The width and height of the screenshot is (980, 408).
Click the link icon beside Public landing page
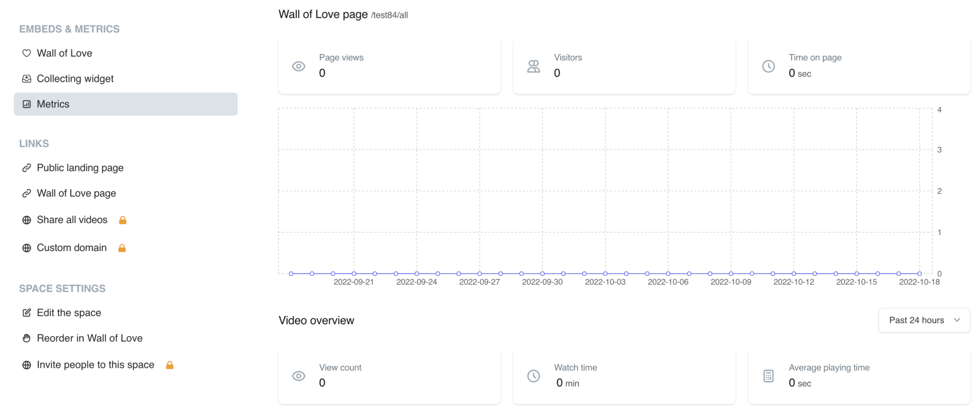pos(27,168)
